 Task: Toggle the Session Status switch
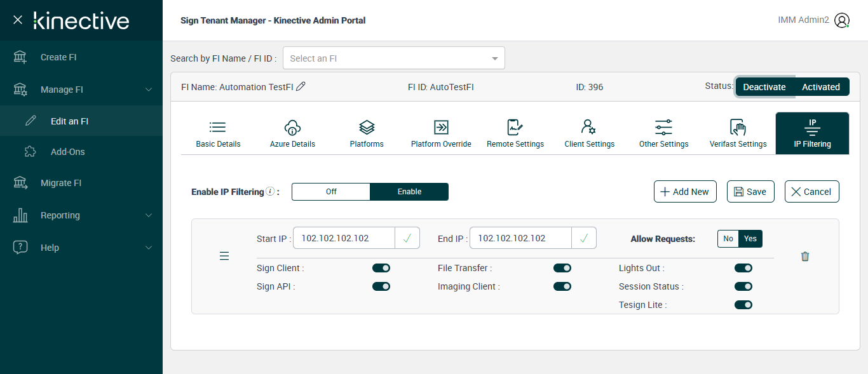[743, 286]
